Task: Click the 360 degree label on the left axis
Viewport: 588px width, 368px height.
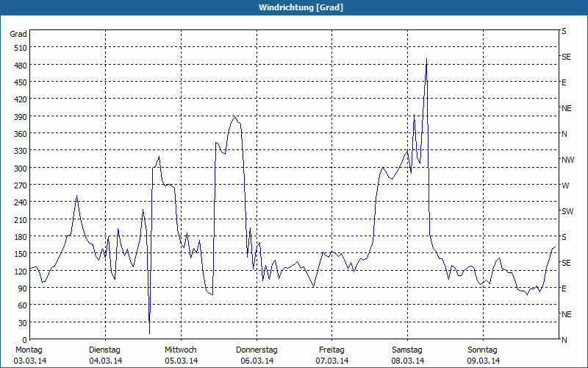Action: pyautogui.click(x=18, y=134)
